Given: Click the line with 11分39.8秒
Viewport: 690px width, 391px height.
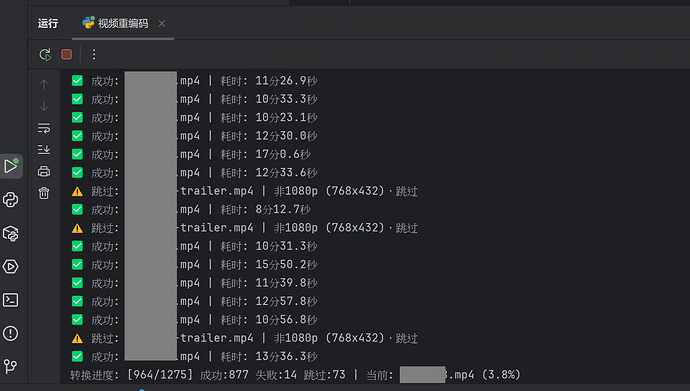Looking at the screenshot, I should (x=194, y=283).
